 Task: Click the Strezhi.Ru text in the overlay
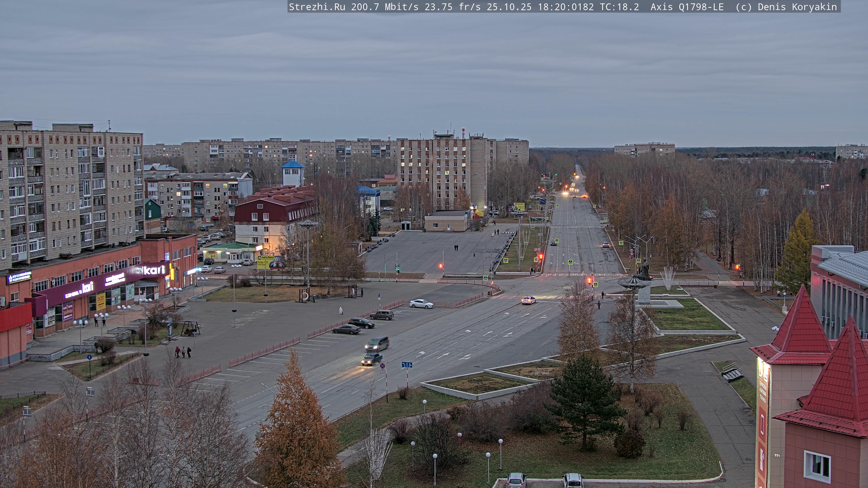[317, 7]
